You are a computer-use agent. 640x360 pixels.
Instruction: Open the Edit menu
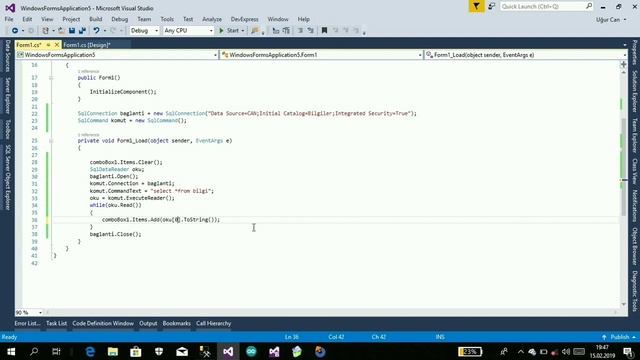click(x=27, y=19)
